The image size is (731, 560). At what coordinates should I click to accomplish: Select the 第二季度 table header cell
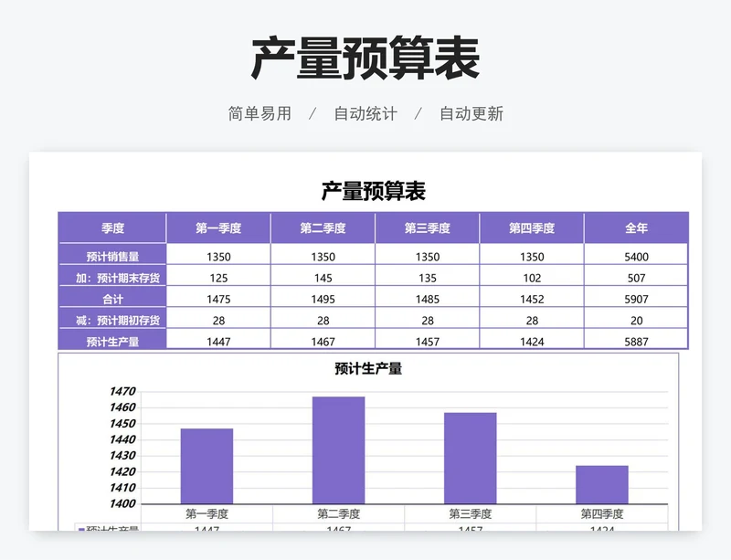point(323,228)
